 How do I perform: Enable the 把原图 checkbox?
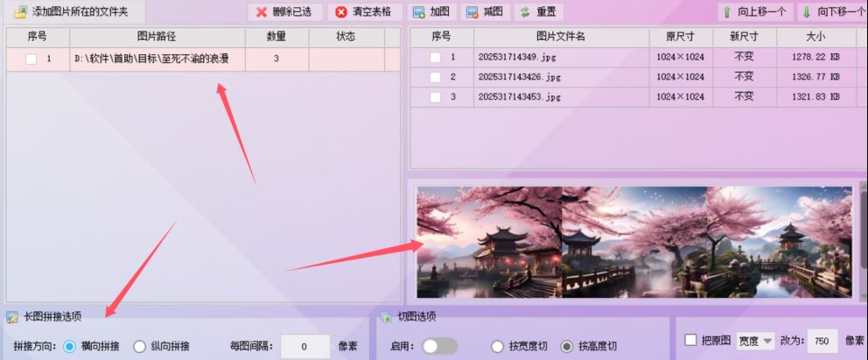point(690,340)
